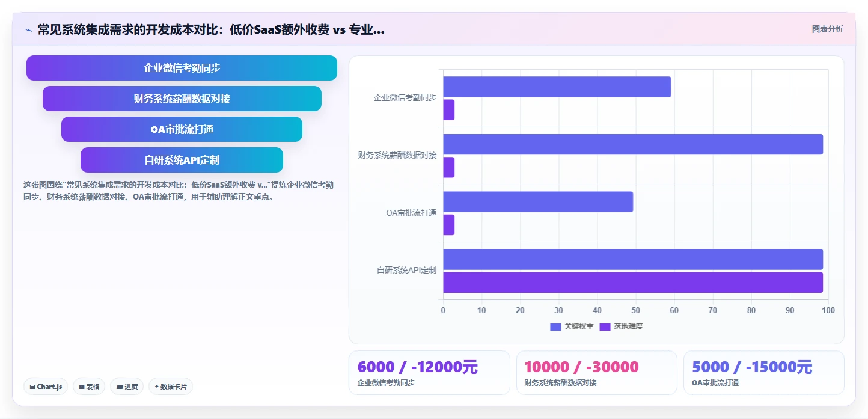Open the 5000 / -15000元 data card
Screen dimensions: 868x419
click(x=764, y=373)
